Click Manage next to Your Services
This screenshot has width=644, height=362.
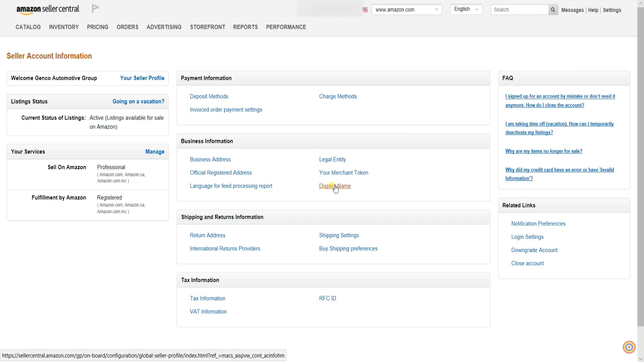click(x=155, y=152)
